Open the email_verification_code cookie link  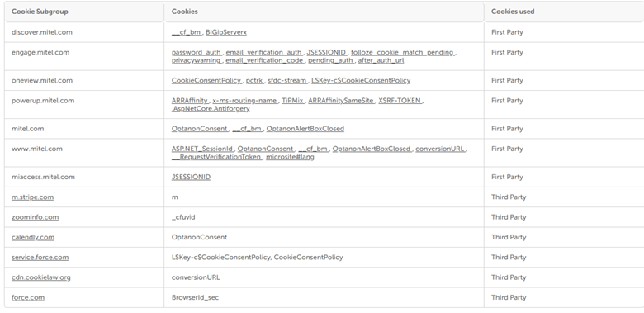coord(264,60)
